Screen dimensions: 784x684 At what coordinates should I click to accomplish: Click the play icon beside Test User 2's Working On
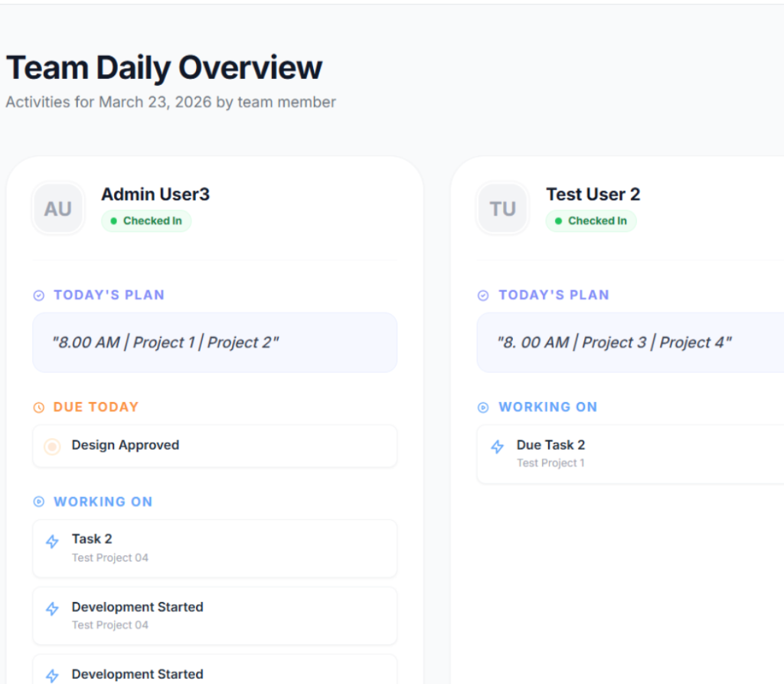point(483,407)
